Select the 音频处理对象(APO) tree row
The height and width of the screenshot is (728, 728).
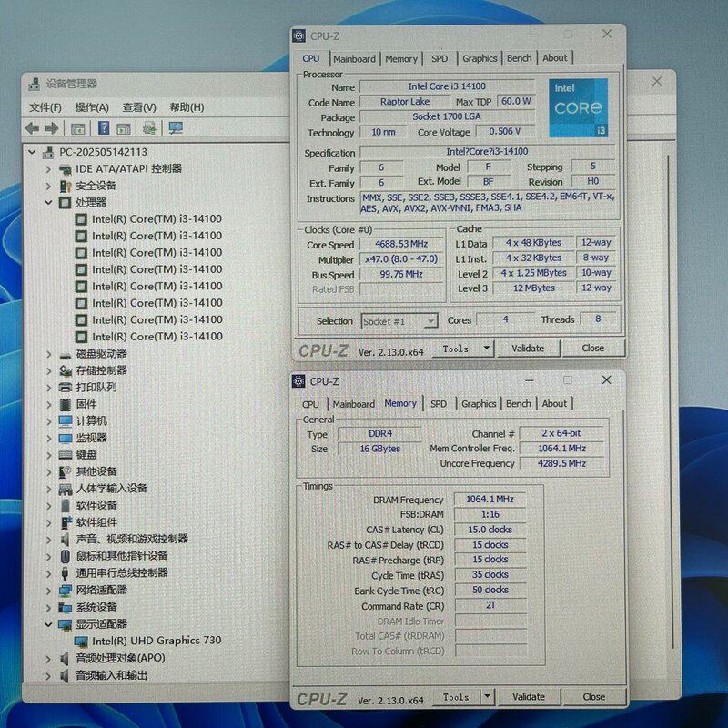tap(120, 658)
